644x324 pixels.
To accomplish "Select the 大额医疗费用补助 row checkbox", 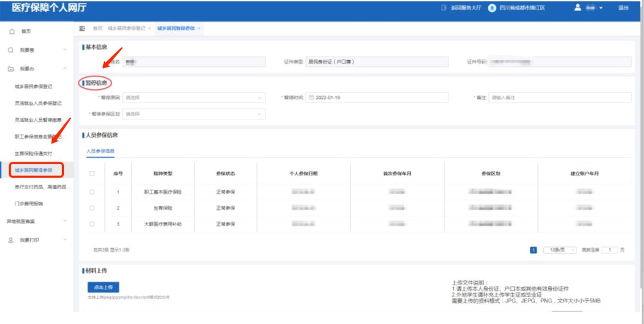I will (x=92, y=224).
